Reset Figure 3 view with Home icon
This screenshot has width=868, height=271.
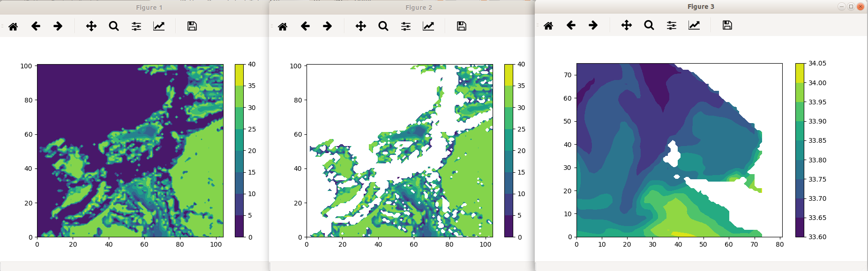pyautogui.click(x=548, y=25)
